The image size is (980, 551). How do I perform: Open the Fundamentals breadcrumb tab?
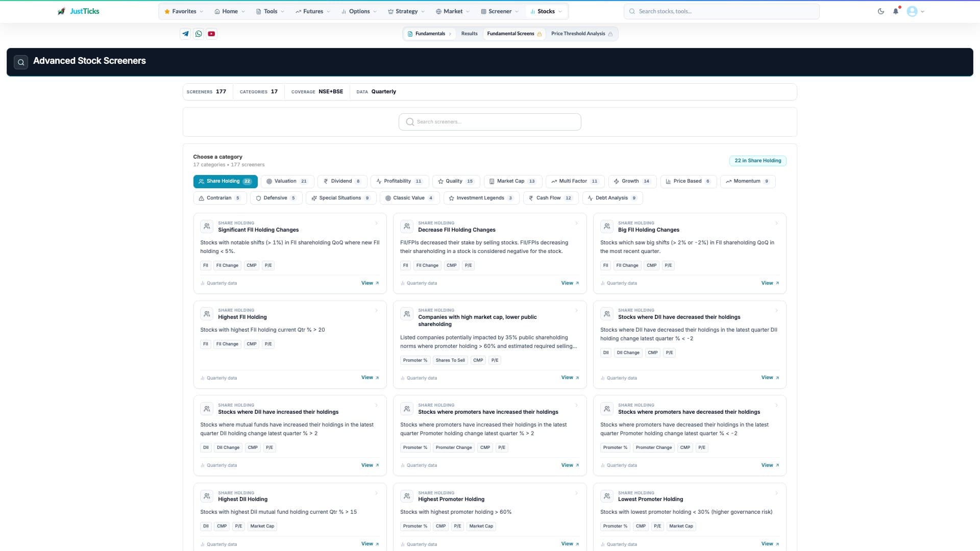click(x=430, y=34)
